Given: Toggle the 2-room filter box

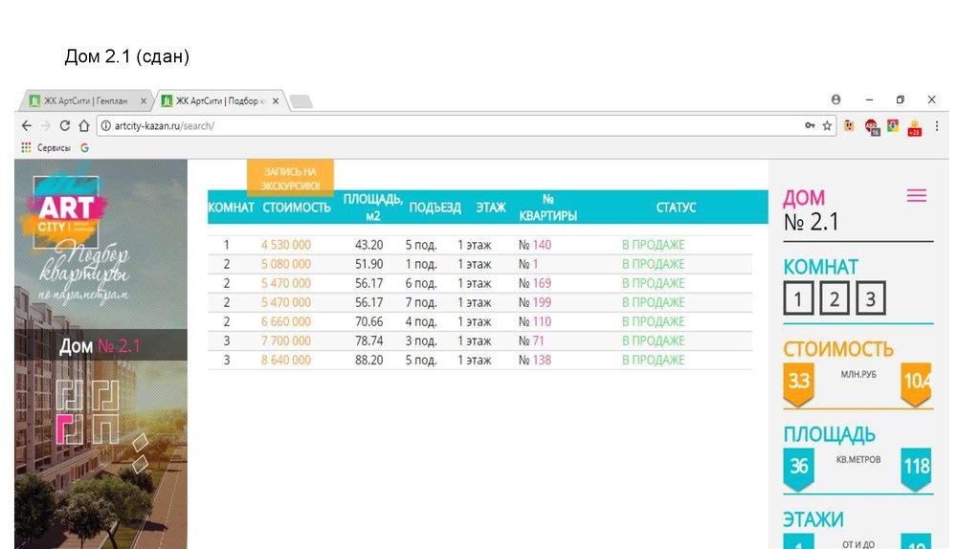Looking at the screenshot, I should [835, 299].
